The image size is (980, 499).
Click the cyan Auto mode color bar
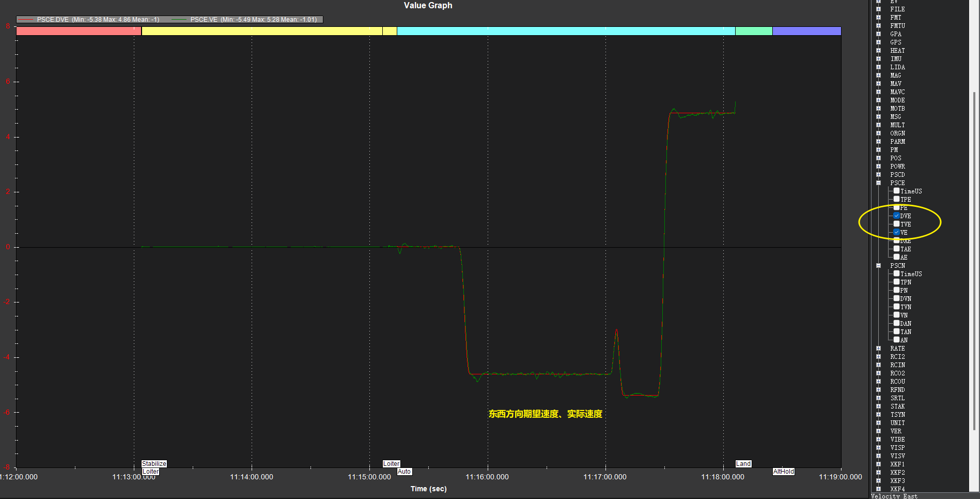pos(566,31)
